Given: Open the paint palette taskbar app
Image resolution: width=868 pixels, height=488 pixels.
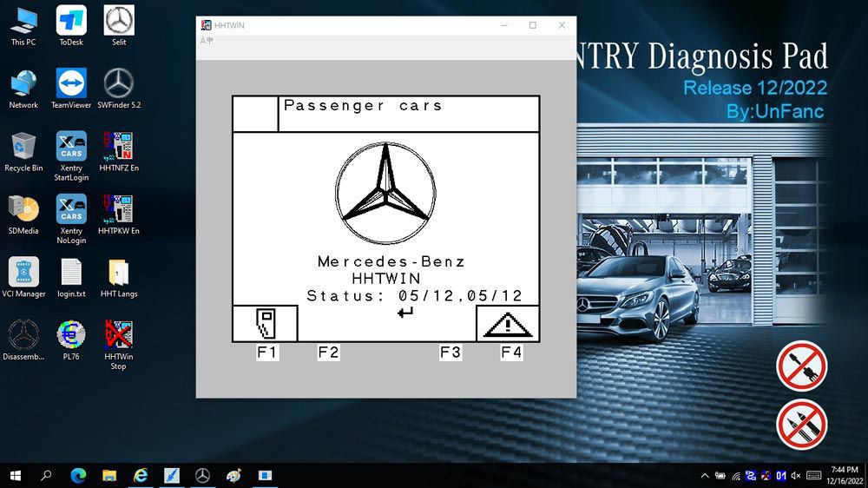Looking at the screenshot, I should 233,476.
